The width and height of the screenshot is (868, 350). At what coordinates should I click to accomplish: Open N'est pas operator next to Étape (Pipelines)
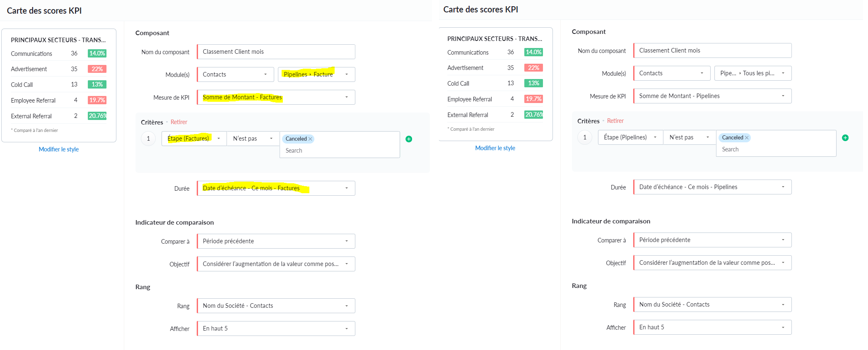tap(690, 137)
